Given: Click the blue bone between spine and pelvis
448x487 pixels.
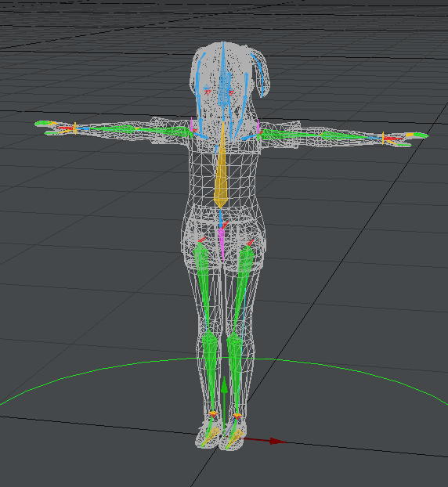Looking at the screenshot, I should click(x=220, y=218).
